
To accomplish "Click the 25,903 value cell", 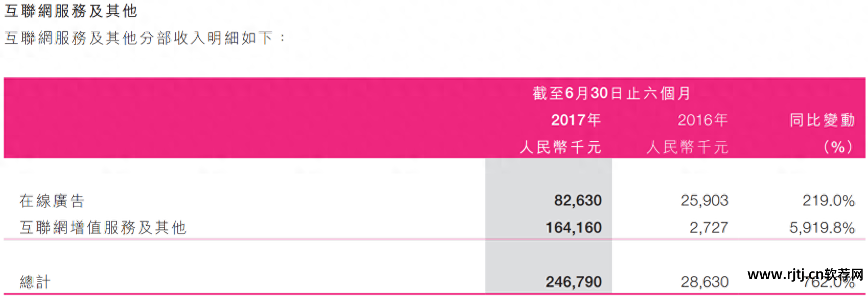I will pyautogui.click(x=704, y=201).
